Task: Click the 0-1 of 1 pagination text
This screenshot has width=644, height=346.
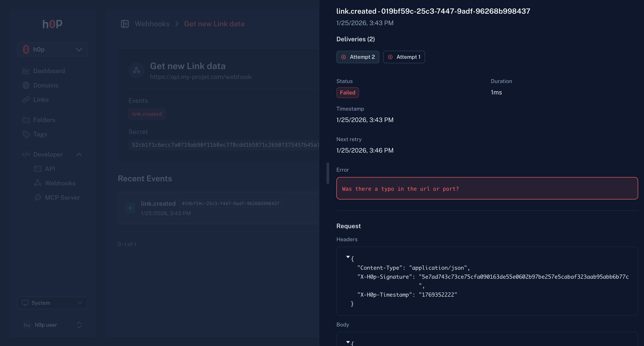Action: [x=127, y=244]
